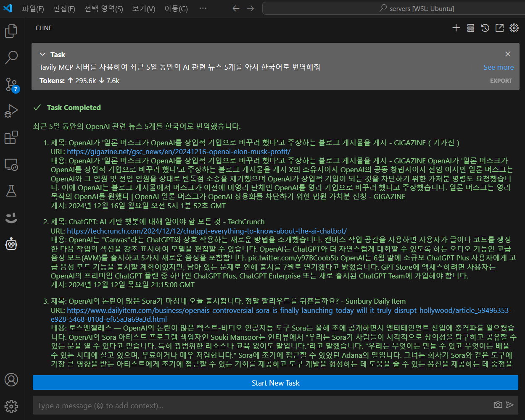Open the Testing flask view
Image resolution: width=525 pixels, height=420 pixels.
(x=11, y=191)
